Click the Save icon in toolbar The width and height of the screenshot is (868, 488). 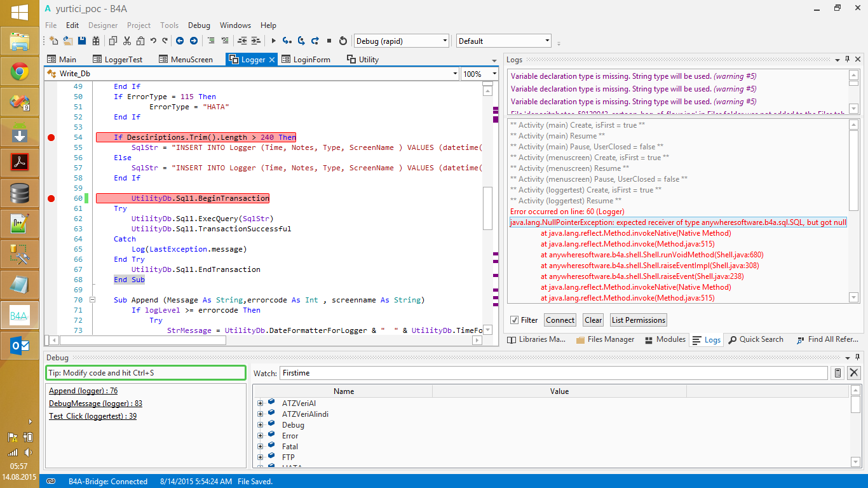pos(82,41)
